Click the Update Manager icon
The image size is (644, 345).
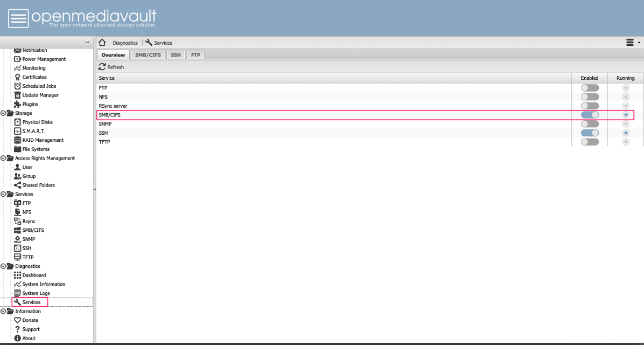[x=17, y=95]
